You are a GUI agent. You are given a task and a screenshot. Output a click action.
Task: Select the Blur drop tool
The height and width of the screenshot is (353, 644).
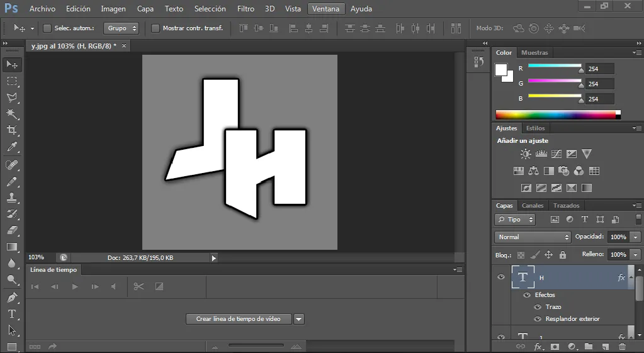(x=12, y=262)
